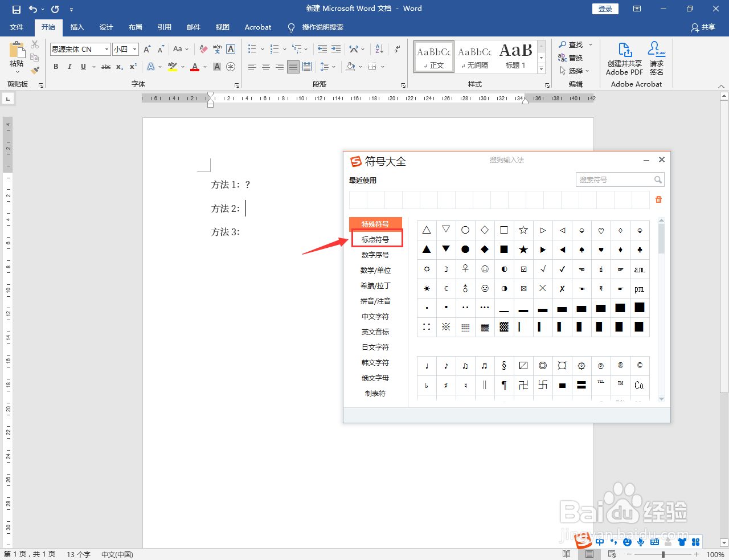This screenshot has height=560, width=729.
Task: Click the Decrease Indent icon
Action: click(x=323, y=50)
